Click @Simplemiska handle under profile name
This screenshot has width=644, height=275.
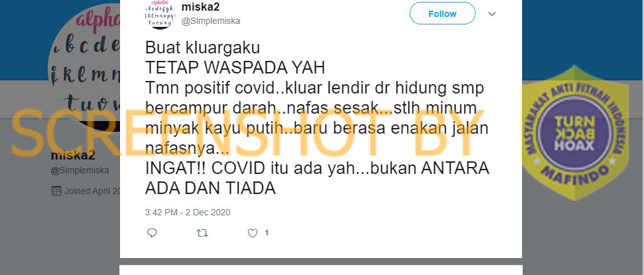80,170
